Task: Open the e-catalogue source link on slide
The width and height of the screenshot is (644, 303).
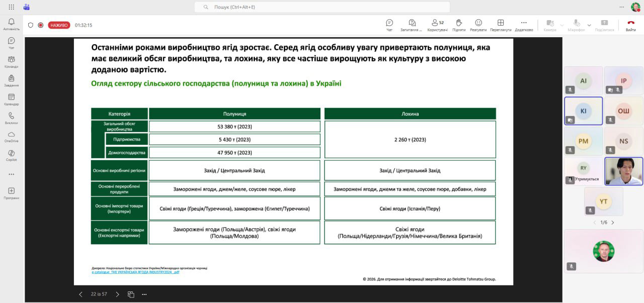Action: pyautogui.click(x=135, y=272)
